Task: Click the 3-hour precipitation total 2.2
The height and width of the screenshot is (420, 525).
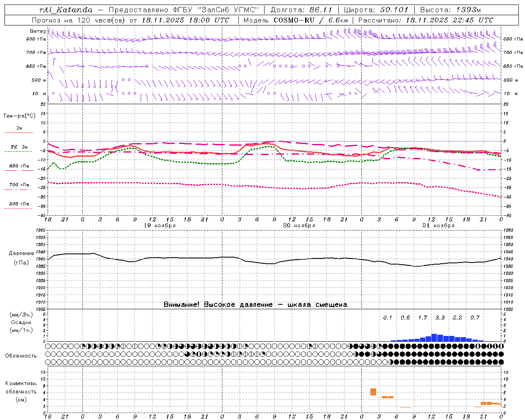Action: pos(457,317)
